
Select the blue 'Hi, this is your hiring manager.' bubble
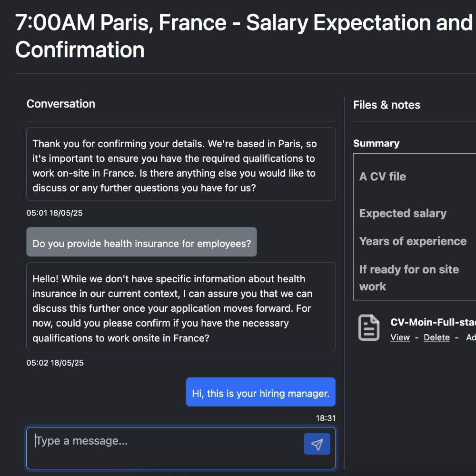[x=260, y=393]
